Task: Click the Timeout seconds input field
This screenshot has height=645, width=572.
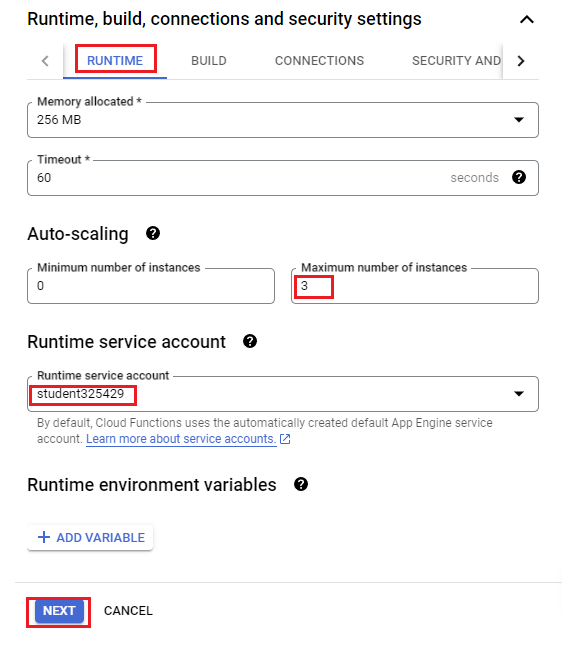Action: pyautogui.click(x=283, y=178)
